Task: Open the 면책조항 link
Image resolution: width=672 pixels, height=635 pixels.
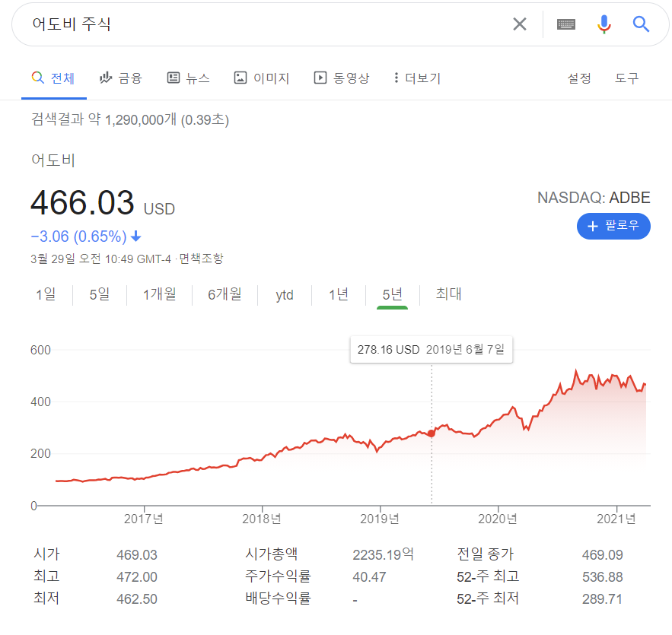Action: pos(201,259)
